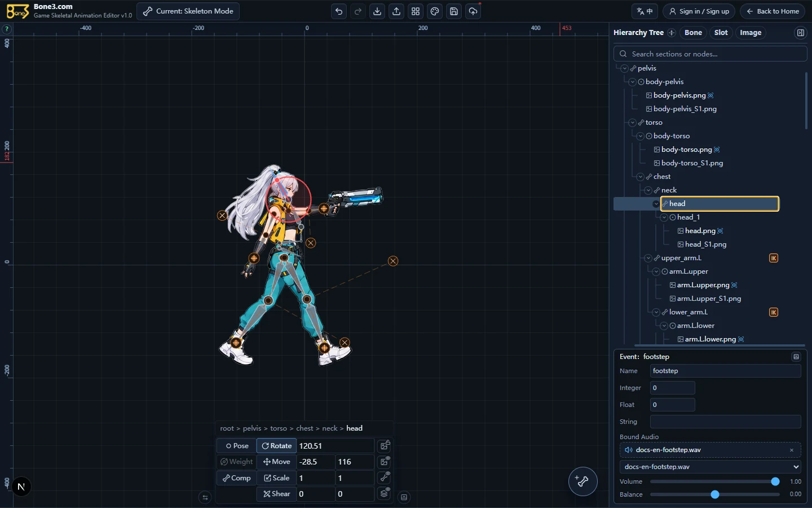Adjust the Volume slider handle
812x508 pixels.
click(775, 481)
